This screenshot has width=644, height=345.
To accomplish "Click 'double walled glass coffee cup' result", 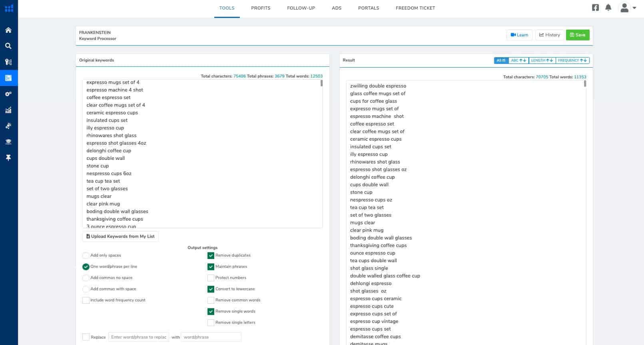I will (x=385, y=276).
